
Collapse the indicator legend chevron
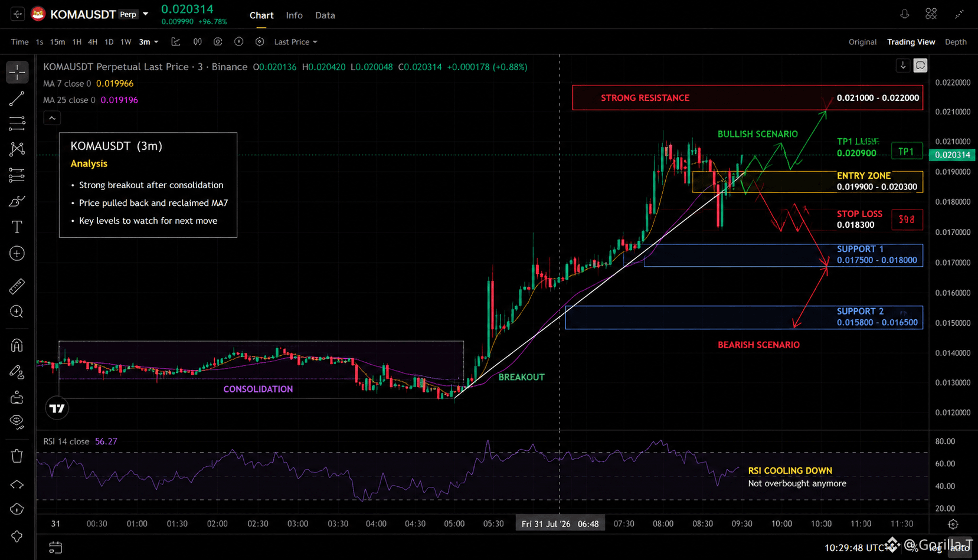point(52,118)
